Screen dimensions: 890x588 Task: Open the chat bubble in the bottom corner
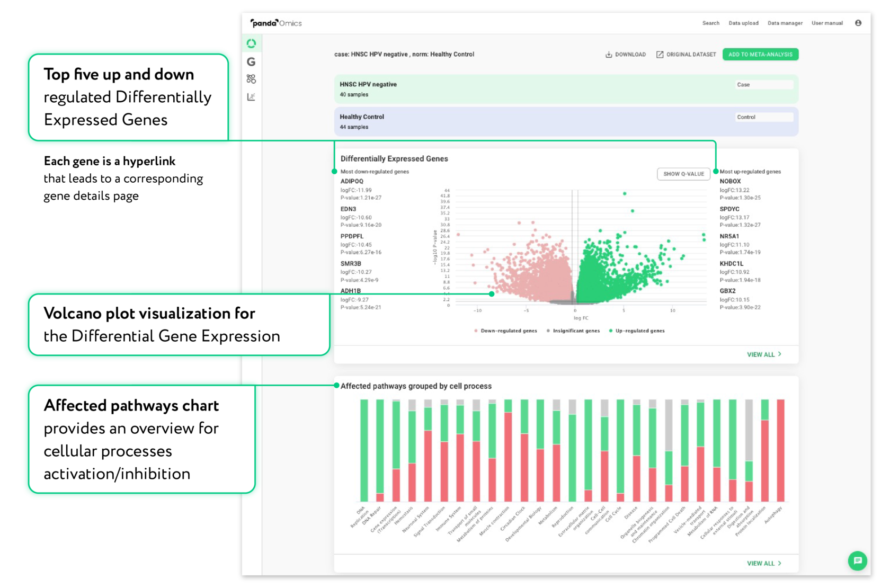point(858,561)
